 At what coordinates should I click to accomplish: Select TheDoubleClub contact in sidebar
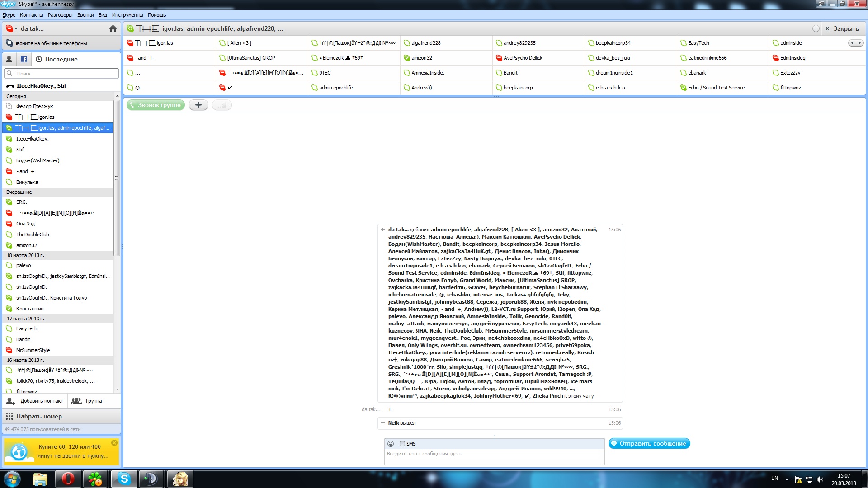pos(58,235)
